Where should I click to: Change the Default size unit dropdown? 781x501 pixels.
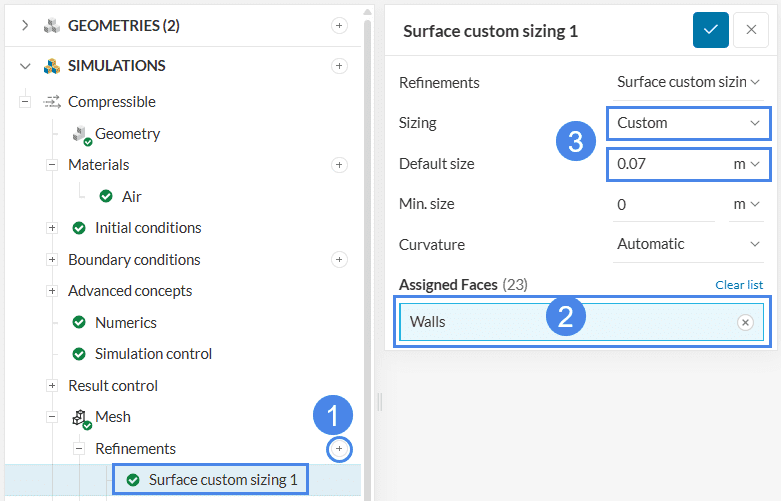[x=747, y=163]
